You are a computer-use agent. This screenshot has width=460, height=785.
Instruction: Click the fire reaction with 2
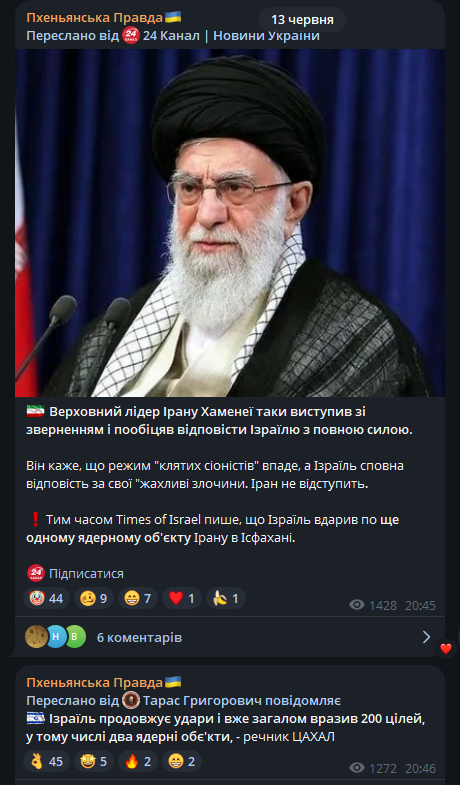click(x=138, y=761)
